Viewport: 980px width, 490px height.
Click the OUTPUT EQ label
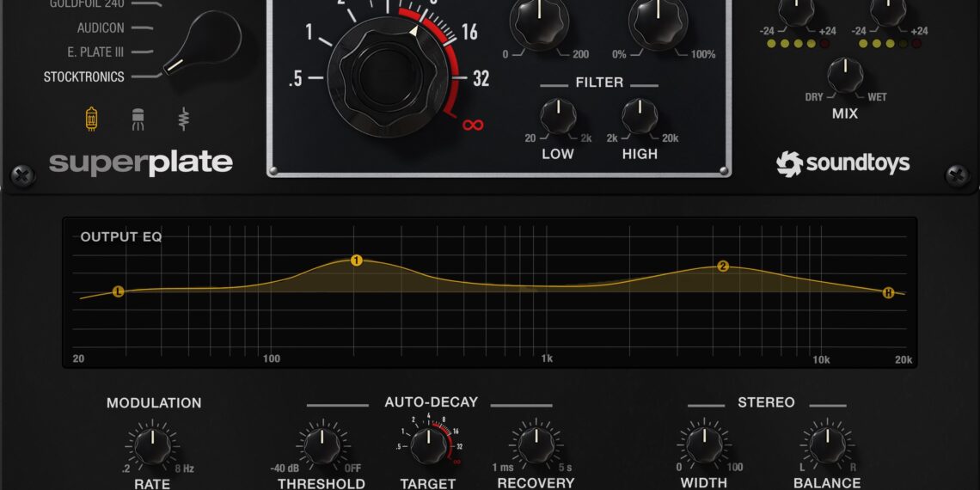pyautogui.click(x=121, y=237)
